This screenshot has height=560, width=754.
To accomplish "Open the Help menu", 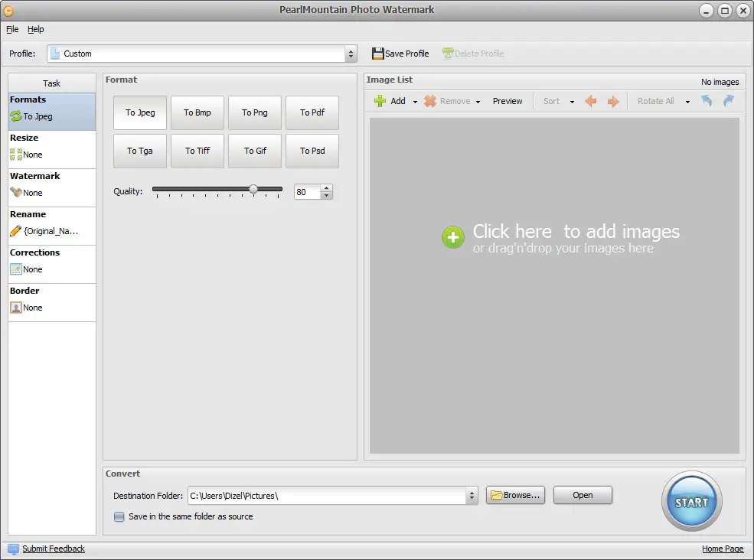I will [x=35, y=29].
